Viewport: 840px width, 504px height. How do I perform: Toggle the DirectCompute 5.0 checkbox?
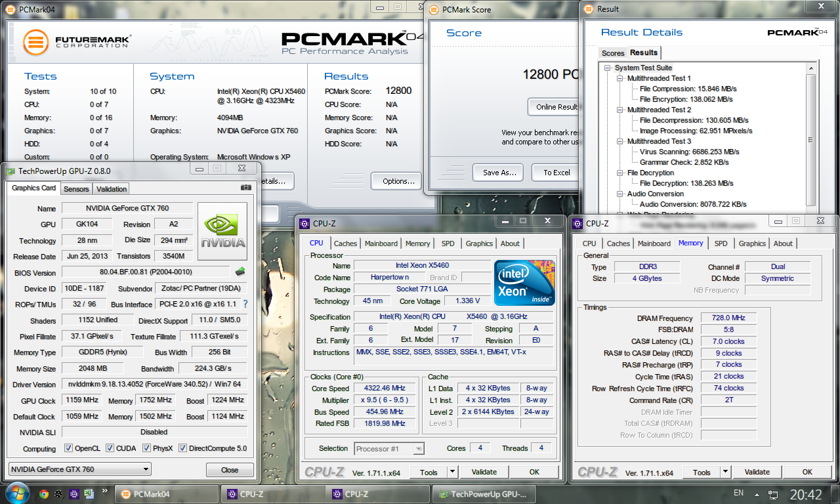183,449
